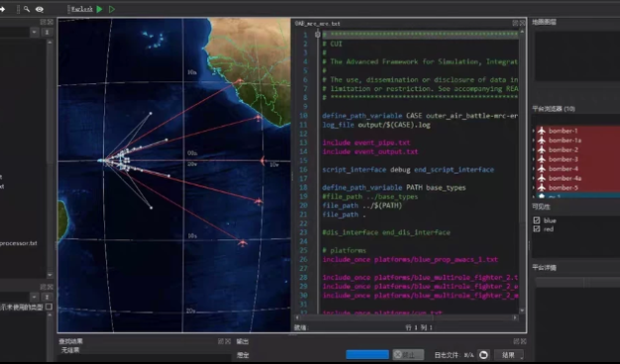Expand the bomber-2 tree node

534,150
